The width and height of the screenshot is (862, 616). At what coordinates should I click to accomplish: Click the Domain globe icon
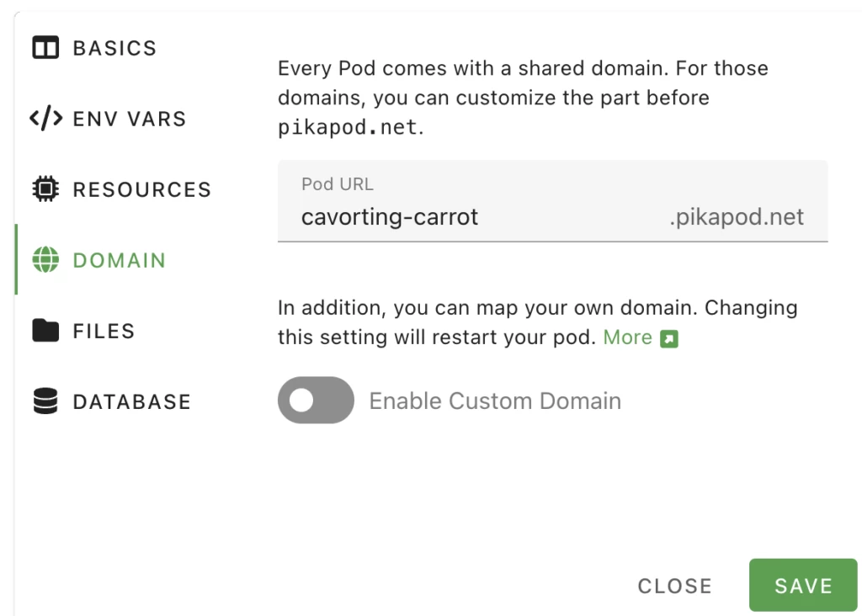[46, 260]
